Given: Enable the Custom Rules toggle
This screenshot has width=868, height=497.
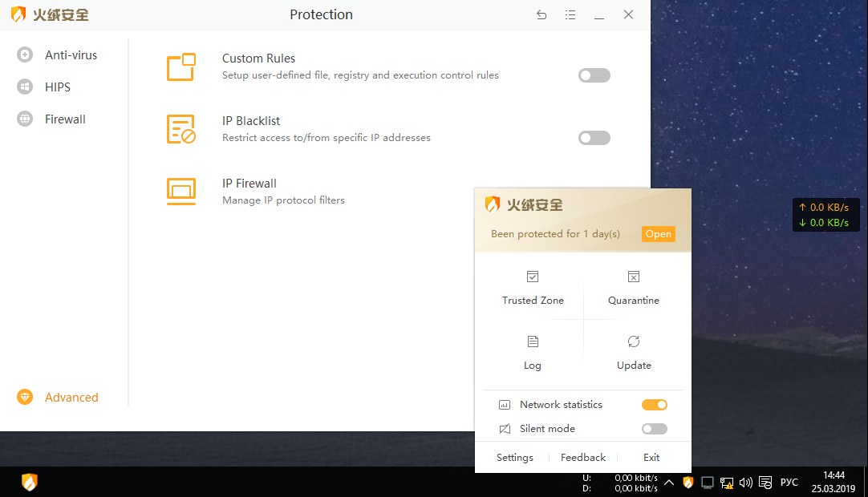Looking at the screenshot, I should (594, 75).
